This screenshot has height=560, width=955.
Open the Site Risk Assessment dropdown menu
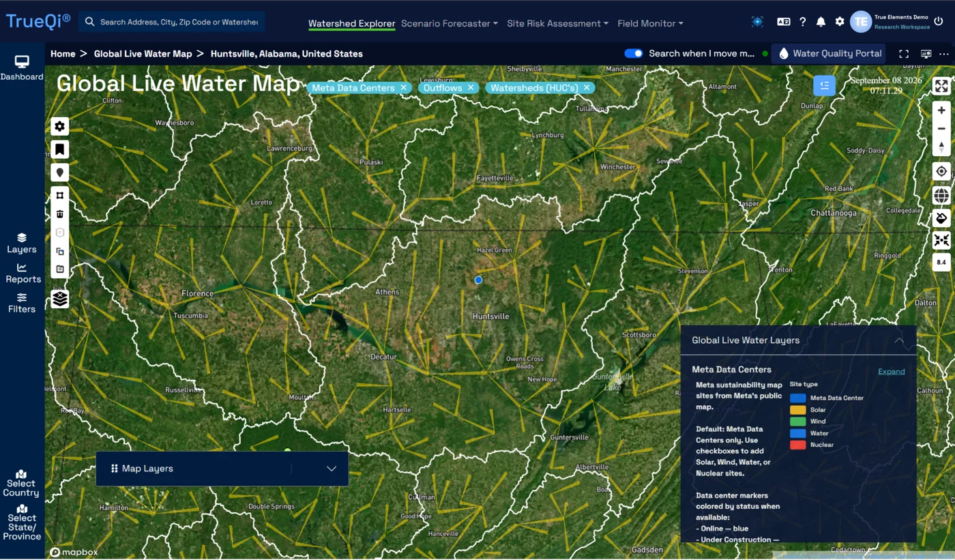point(557,23)
